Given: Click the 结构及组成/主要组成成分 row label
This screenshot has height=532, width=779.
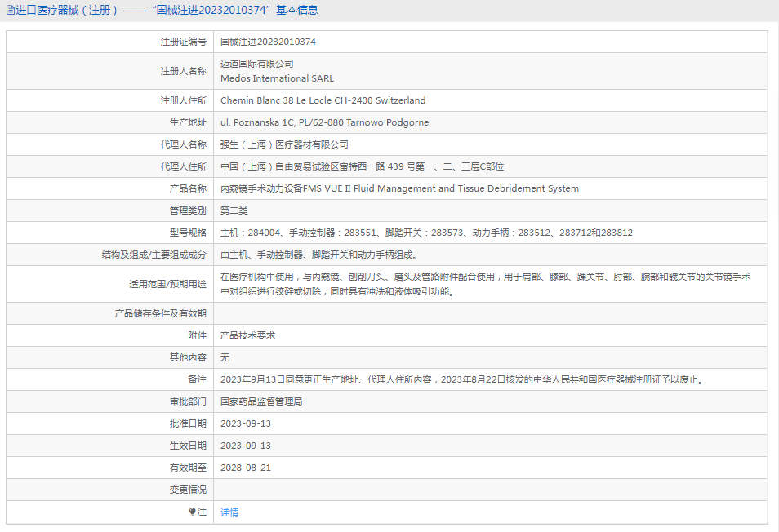Looking at the screenshot, I should tap(154, 255).
